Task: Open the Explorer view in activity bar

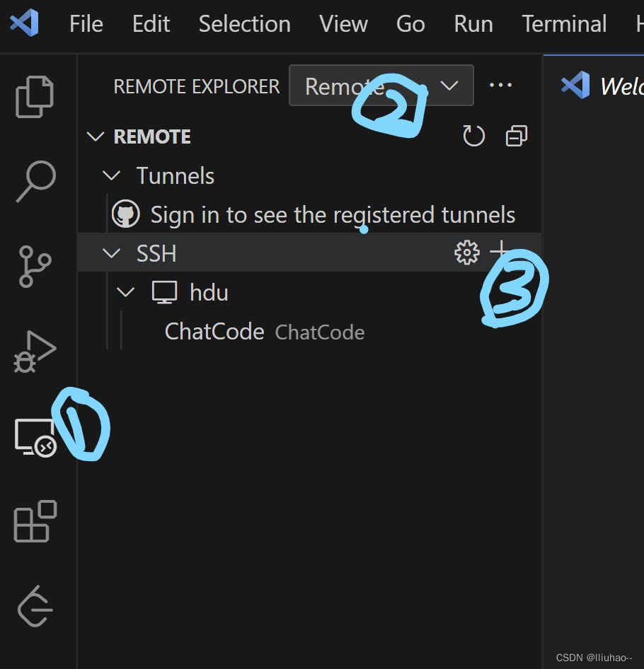Action: coord(35,97)
